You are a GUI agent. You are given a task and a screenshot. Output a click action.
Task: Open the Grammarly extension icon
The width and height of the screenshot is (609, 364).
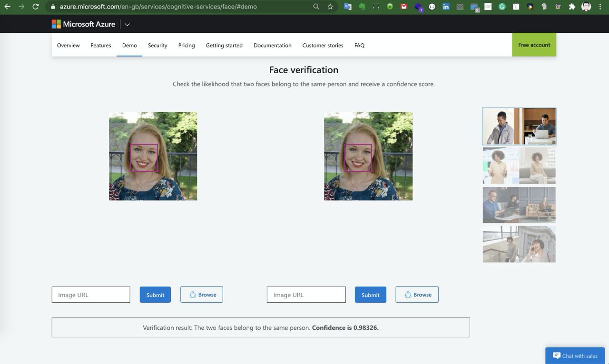502,7
